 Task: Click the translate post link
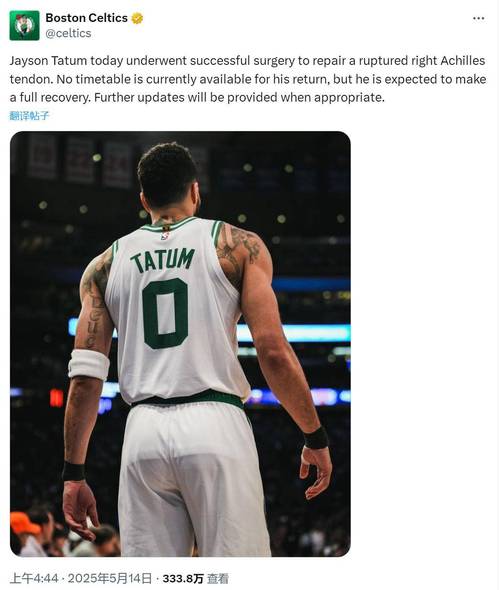(29, 116)
